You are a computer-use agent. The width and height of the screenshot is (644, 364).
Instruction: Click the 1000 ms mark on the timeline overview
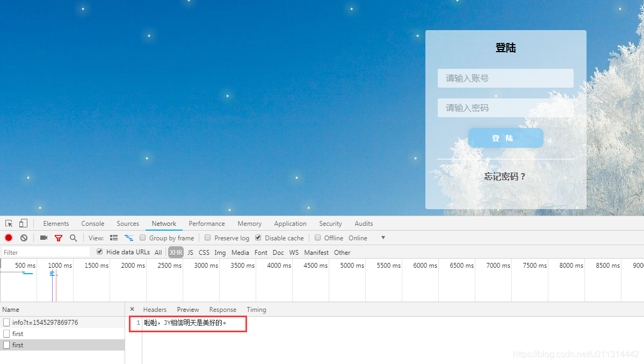(x=60, y=266)
